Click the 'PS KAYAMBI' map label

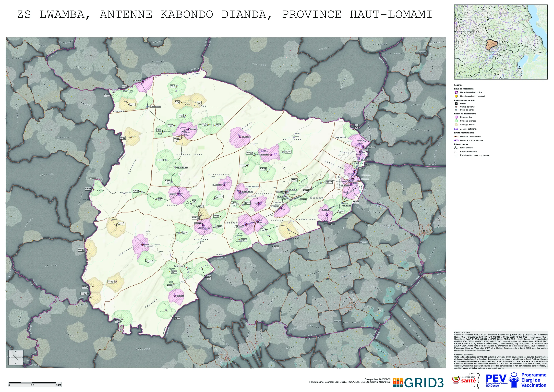[x=160, y=160]
